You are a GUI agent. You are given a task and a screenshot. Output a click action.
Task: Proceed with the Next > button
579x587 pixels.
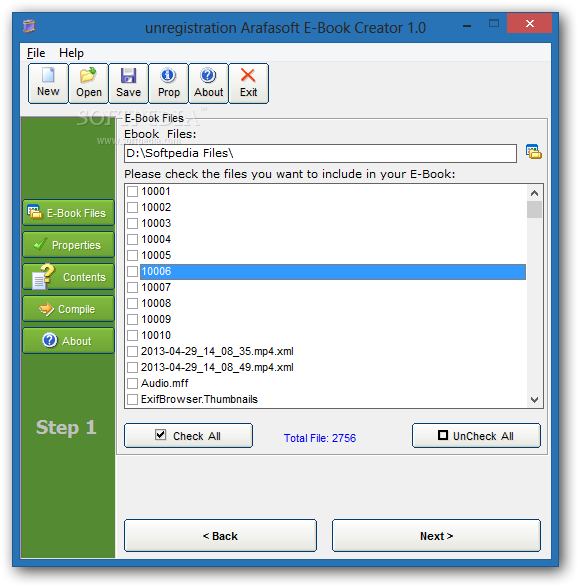[436, 536]
